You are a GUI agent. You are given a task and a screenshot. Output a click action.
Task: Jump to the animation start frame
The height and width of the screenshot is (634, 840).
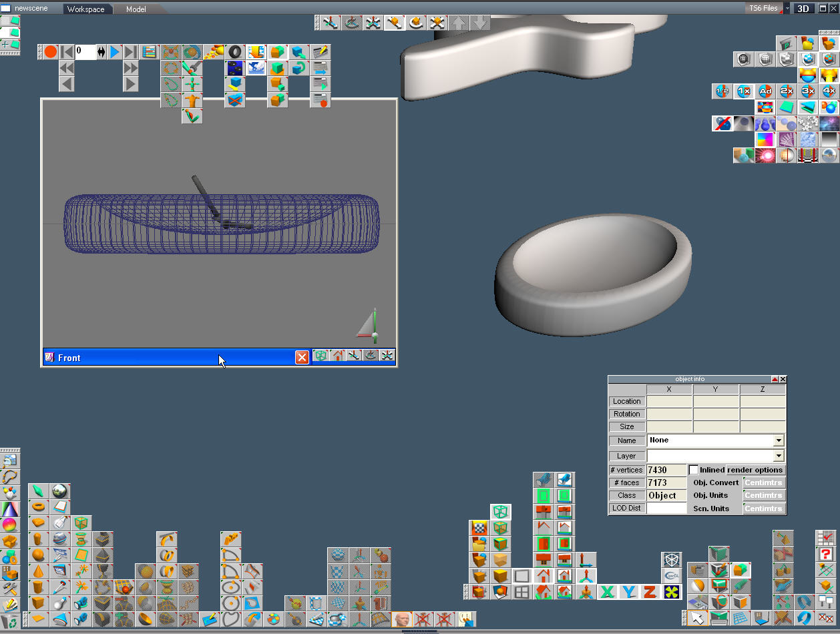click(x=67, y=51)
